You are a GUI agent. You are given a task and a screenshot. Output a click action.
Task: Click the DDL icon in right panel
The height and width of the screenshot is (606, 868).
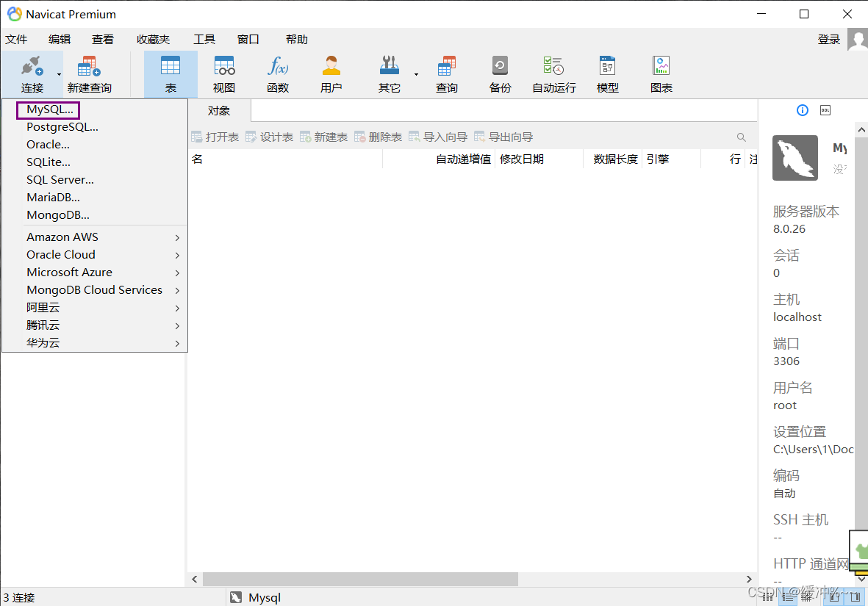[825, 110]
